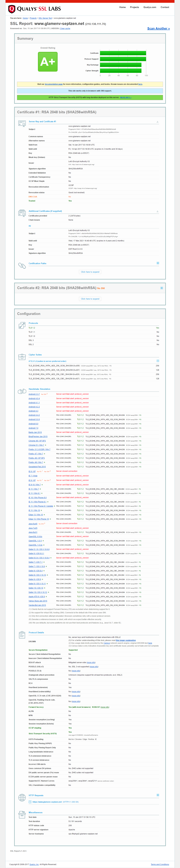Click the Scan Another link
Viewport: 180px width, 868px height.
(158, 29)
